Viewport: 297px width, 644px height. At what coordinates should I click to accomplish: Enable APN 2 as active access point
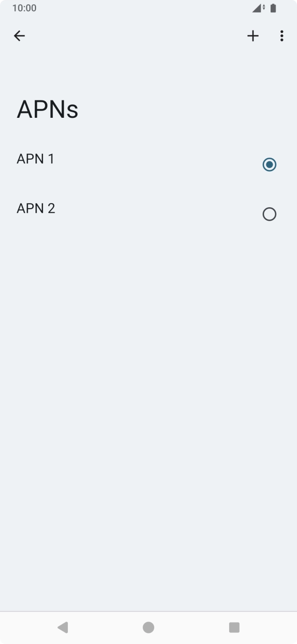click(x=270, y=214)
